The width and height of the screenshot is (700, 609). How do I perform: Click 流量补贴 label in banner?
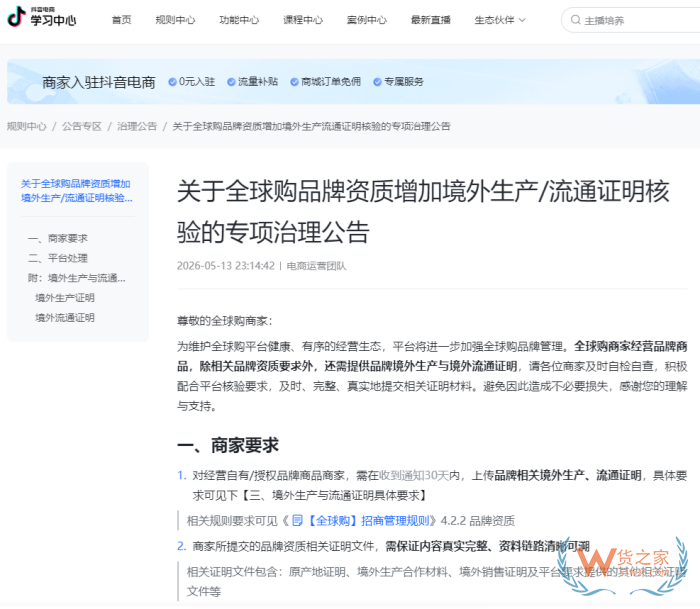(x=258, y=82)
